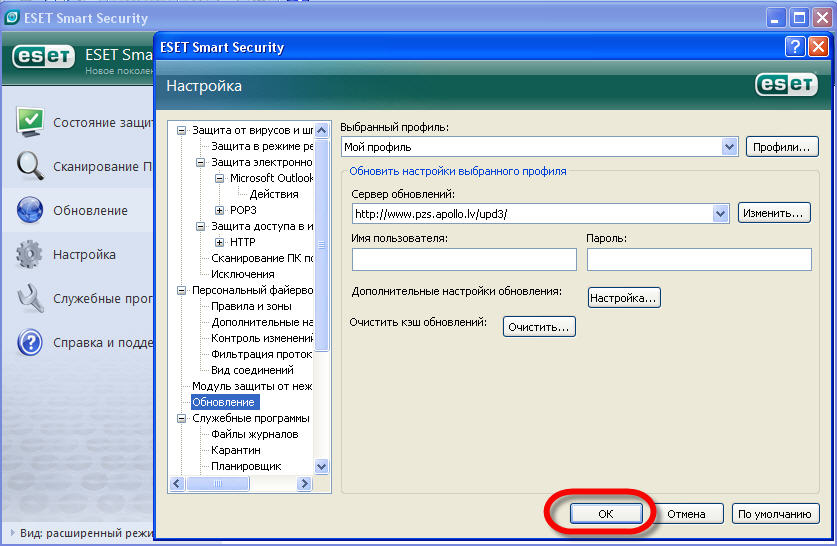Select highlighted Обновление tree item
Image resolution: width=837 pixels, height=546 pixels.
point(225,402)
